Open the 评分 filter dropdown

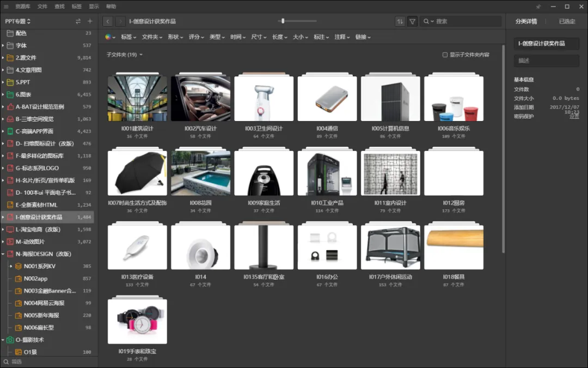pyautogui.click(x=196, y=37)
